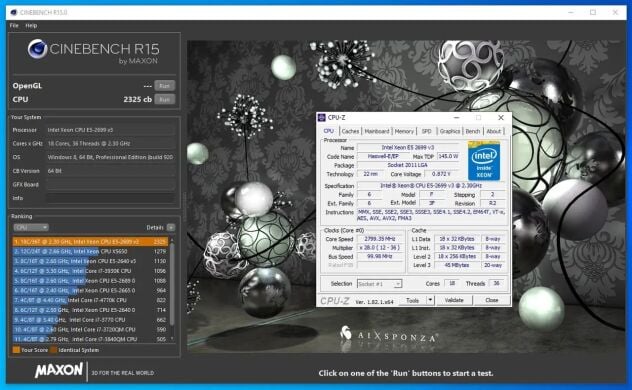Select ranking row Xeon CPU E5-2640 0
This screenshot has height=390, width=632.
click(90, 310)
